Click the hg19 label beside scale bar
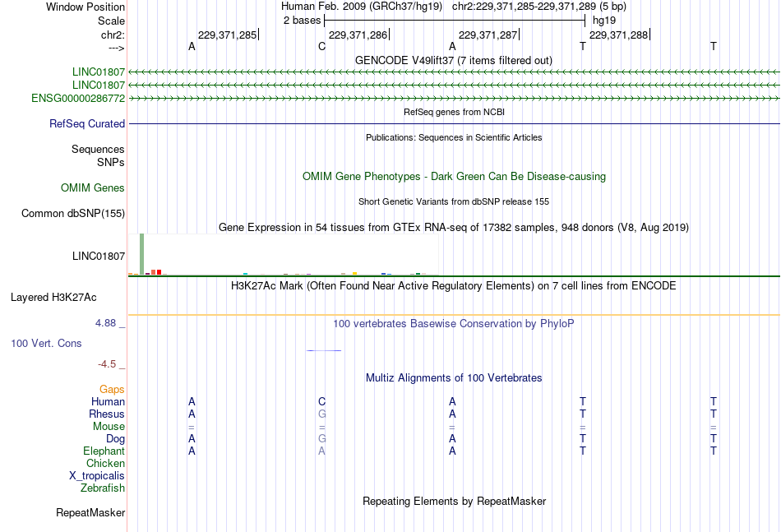The width and height of the screenshot is (781, 532). (x=603, y=21)
